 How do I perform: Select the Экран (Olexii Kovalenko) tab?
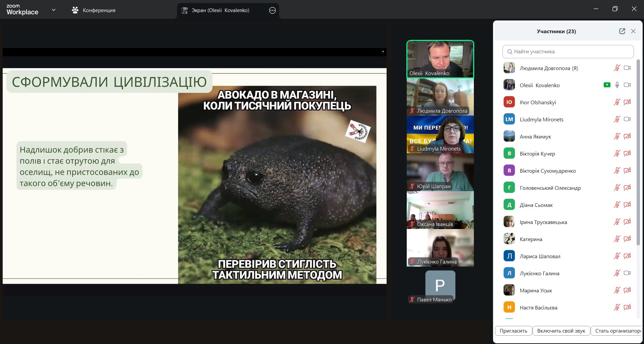[x=220, y=10]
